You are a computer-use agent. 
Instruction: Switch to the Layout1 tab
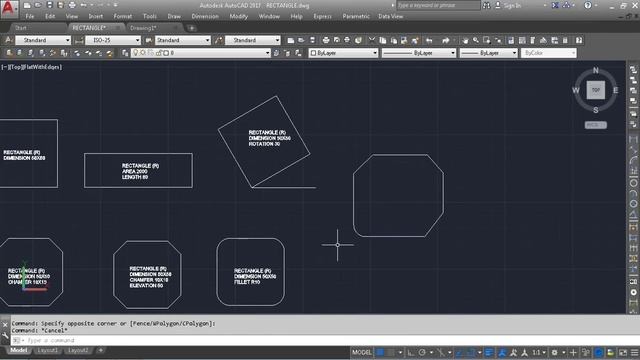pyautogui.click(x=48, y=350)
